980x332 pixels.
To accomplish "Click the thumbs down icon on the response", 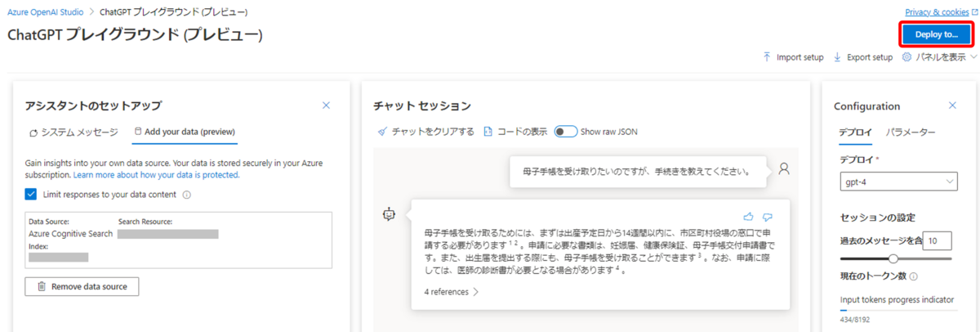I will click(768, 217).
